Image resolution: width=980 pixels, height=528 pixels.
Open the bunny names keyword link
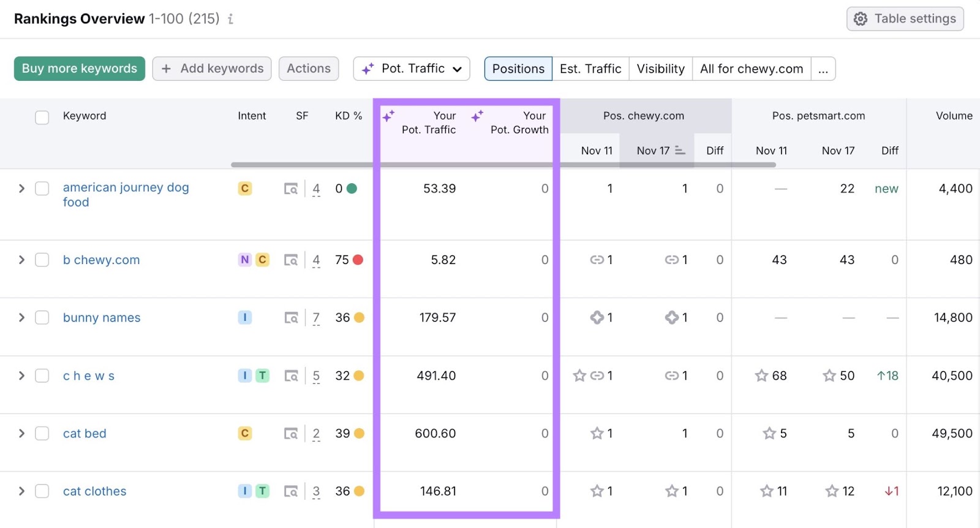click(102, 317)
